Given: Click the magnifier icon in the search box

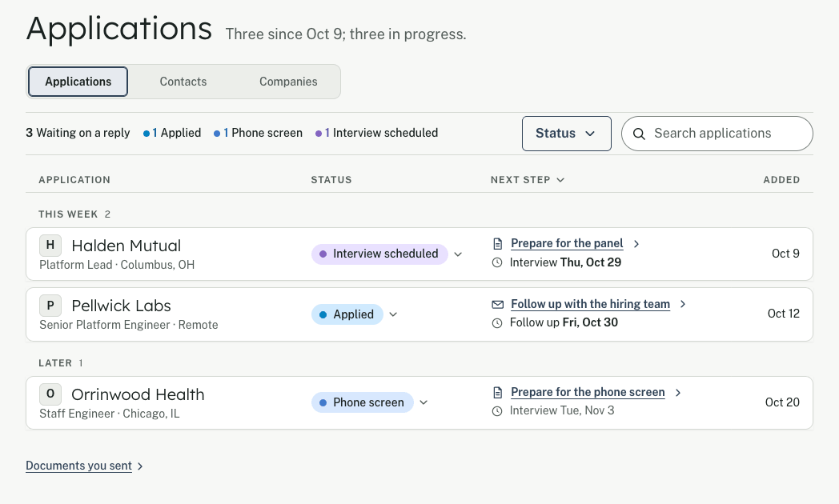Looking at the screenshot, I should [639, 134].
